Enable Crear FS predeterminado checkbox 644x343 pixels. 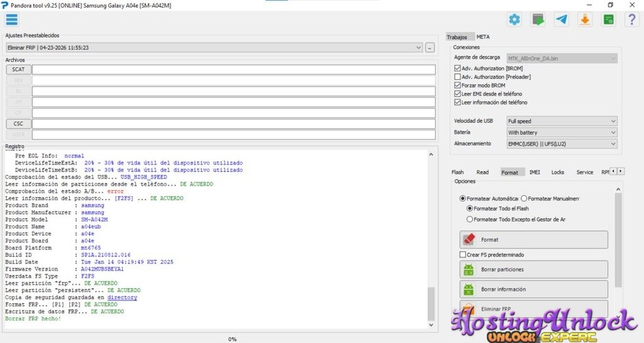point(462,255)
